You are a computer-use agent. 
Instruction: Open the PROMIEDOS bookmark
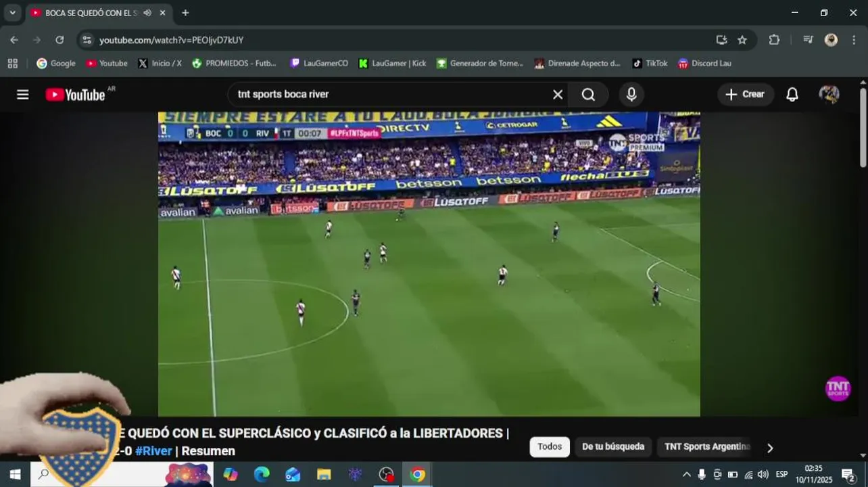[235, 64]
